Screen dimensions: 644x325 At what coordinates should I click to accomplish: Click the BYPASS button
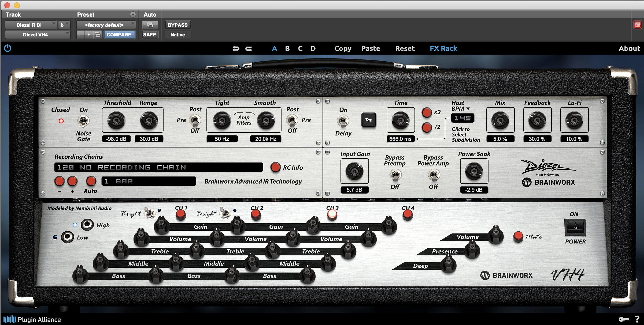(177, 25)
